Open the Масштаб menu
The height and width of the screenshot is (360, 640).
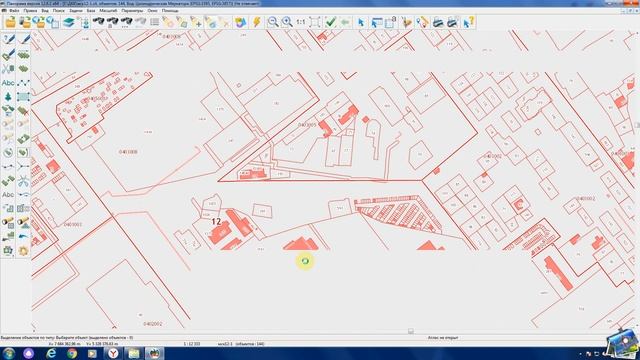(108, 11)
